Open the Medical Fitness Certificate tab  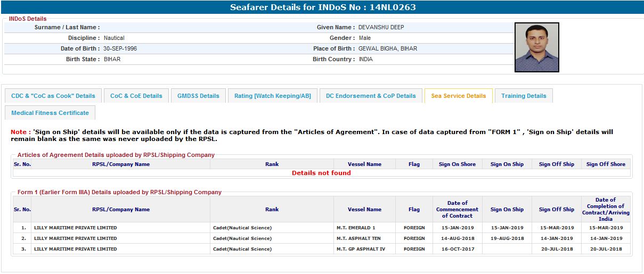pos(50,113)
